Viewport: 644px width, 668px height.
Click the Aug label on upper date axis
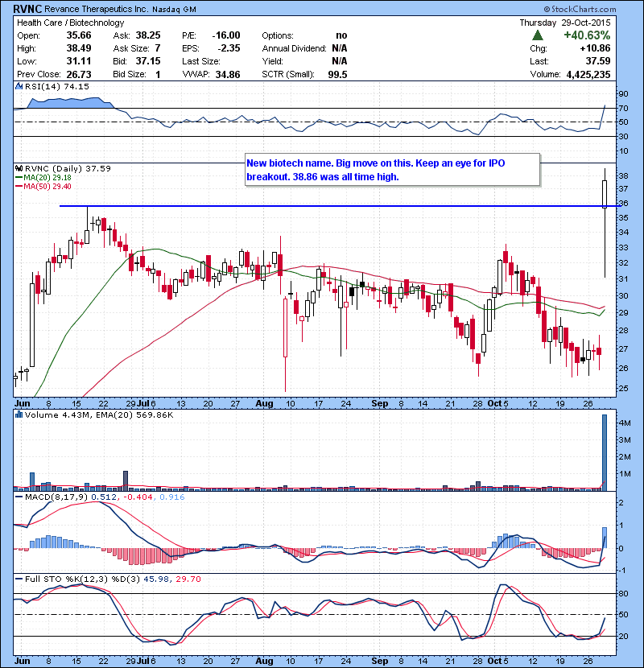(x=264, y=403)
